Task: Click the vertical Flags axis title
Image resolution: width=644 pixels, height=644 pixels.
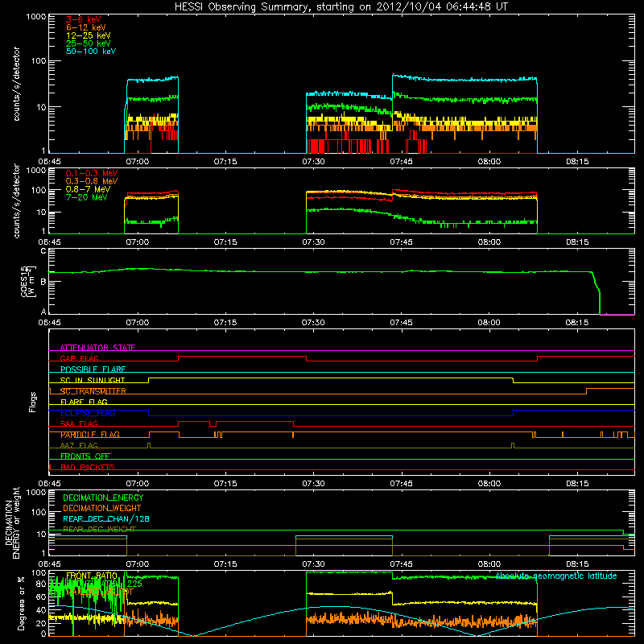Action: (33, 402)
